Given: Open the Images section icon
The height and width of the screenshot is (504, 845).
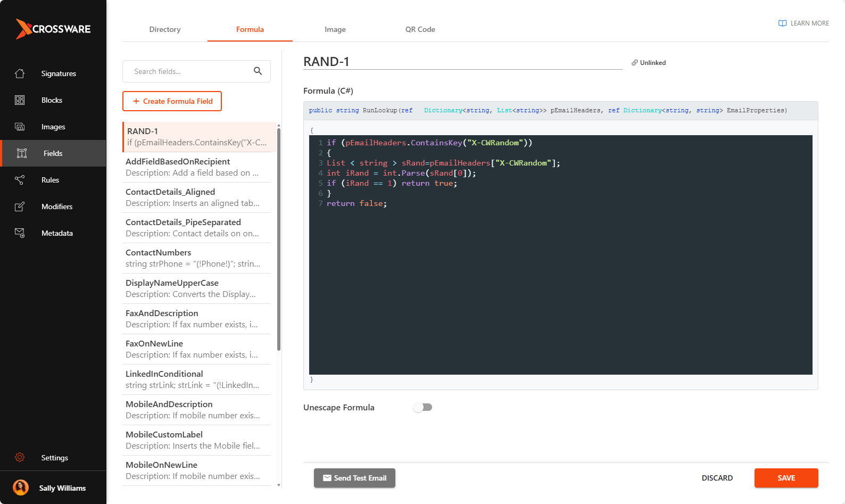Looking at the screenshot, I should pos(20,127).
